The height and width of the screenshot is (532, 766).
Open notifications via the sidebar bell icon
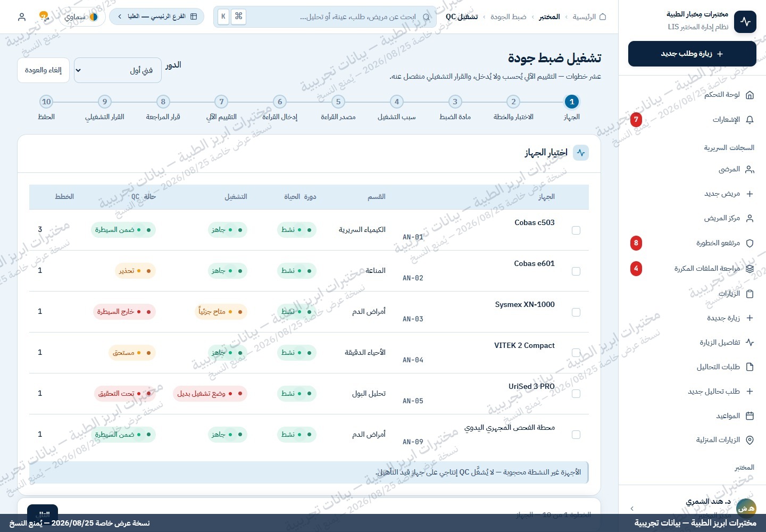point(750,120)
